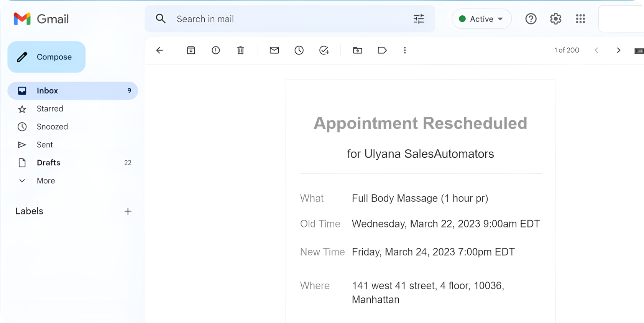Open the Move to folder icon

click(x=357, y=50)
